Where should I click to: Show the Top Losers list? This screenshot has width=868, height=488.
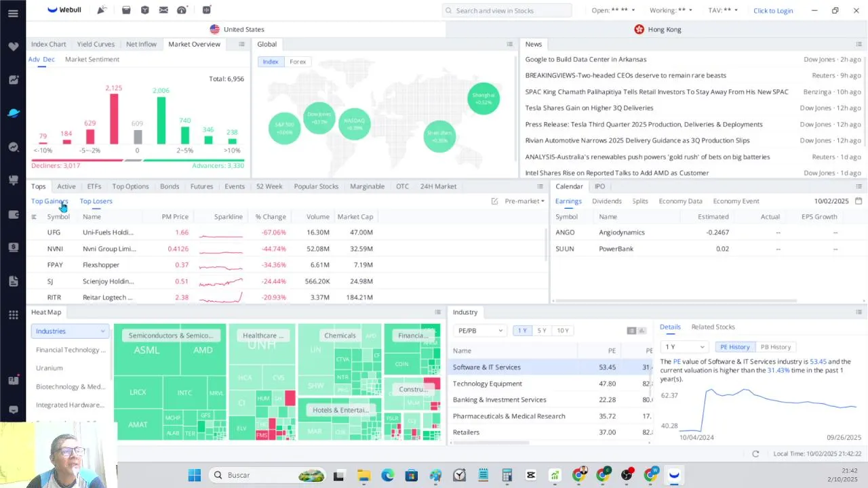96,201
